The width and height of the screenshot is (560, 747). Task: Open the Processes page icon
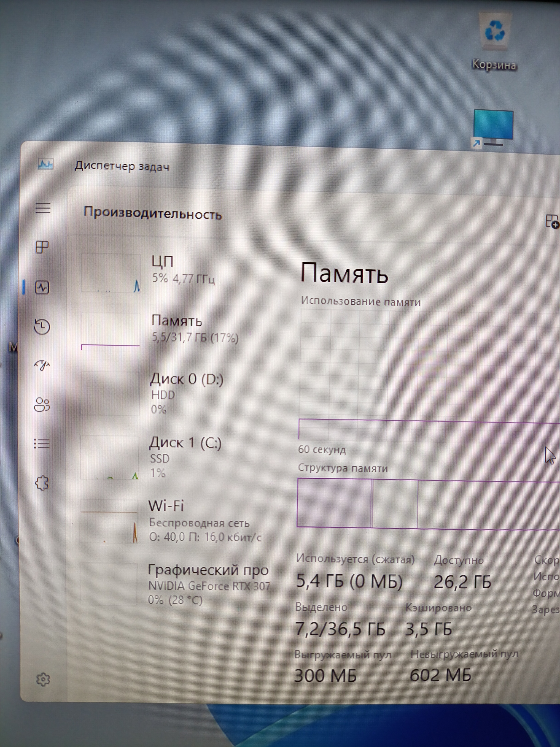tap(42, 247)
